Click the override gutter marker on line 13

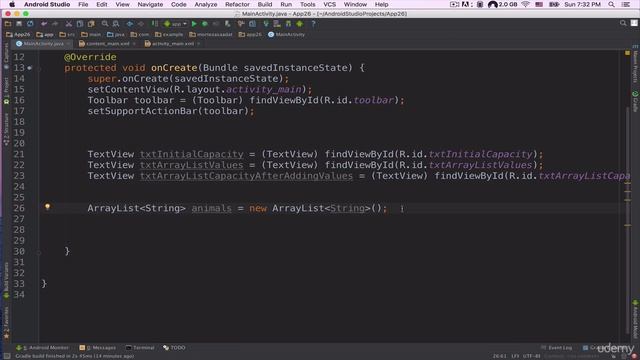tap(29, 68)
